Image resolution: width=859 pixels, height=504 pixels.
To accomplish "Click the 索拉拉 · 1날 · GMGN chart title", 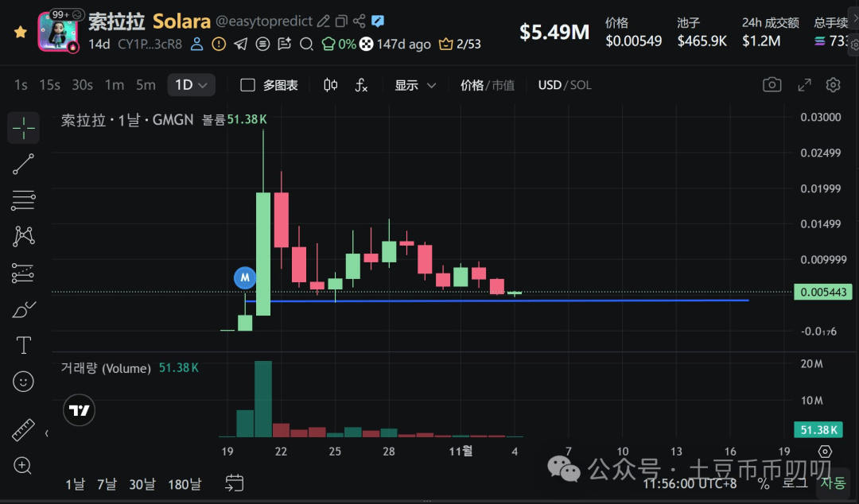I will tap(127, 119).
